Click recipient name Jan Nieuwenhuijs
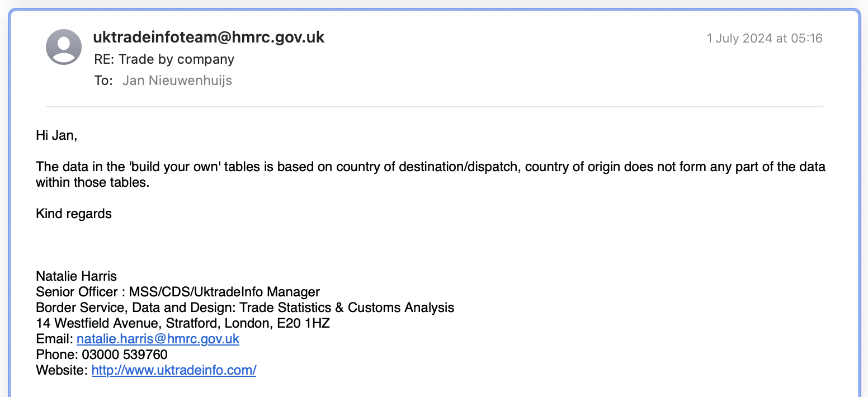This screenshot has width=868, height=397. [177, 81]
